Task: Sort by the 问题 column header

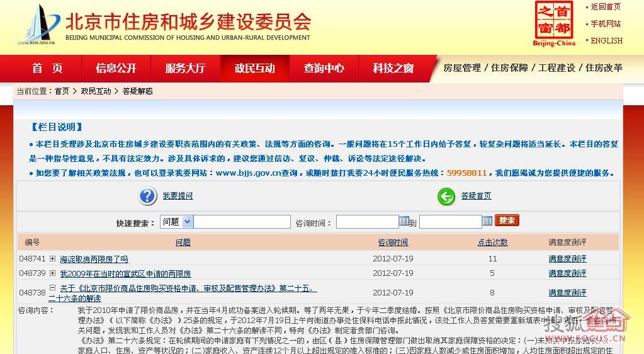Action: (x=183, y=243)
